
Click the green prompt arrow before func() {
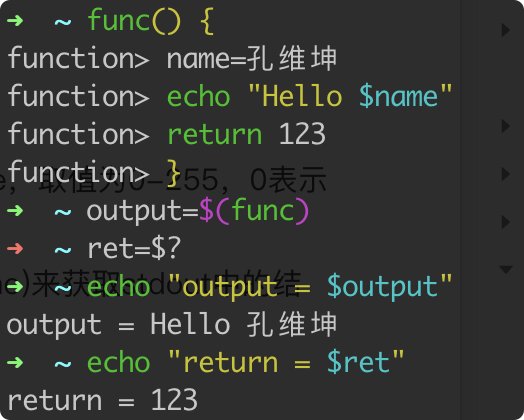click(x=15, y=21)
